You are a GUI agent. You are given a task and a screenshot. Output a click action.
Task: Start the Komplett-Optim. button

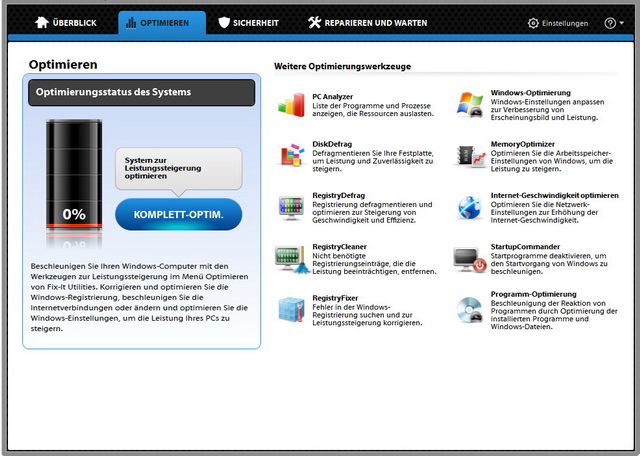coord(179,214)
